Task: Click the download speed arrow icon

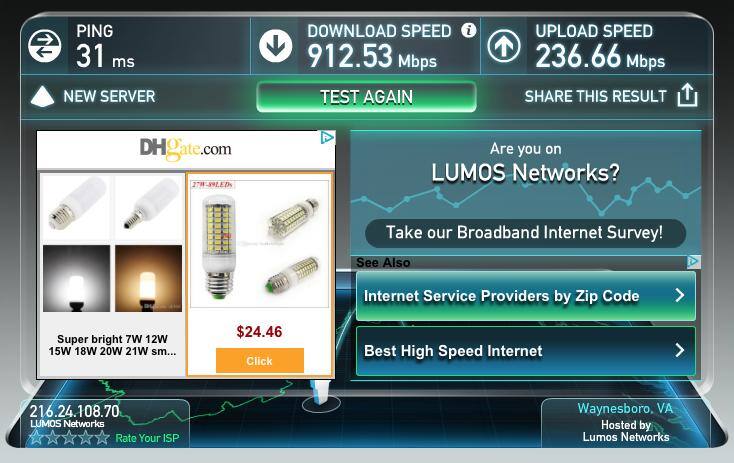Action: click(x=276, y=45)
